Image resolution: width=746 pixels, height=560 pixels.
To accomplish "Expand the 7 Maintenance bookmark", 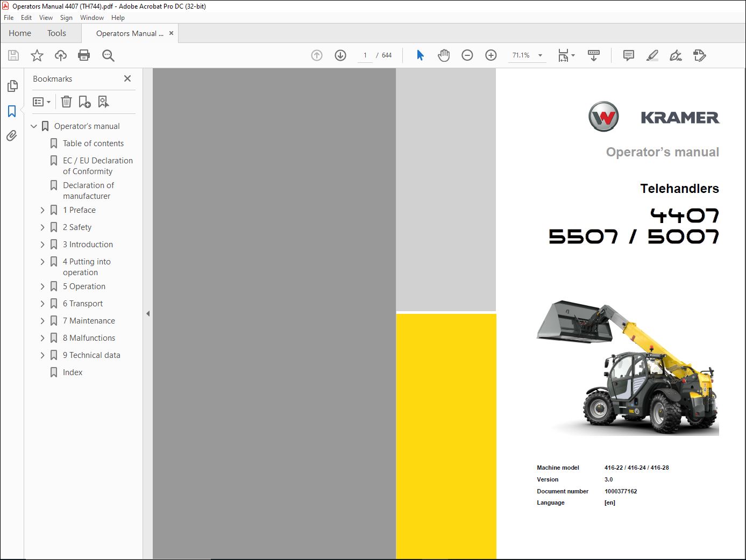I will (42, 321).
